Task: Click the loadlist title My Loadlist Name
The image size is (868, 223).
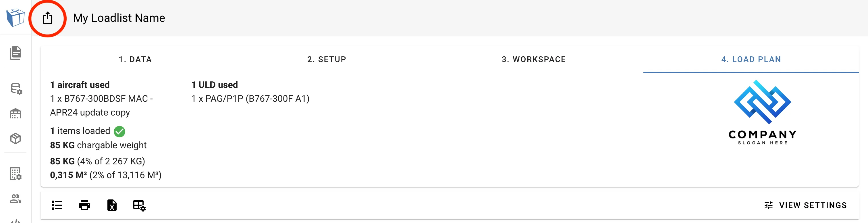Action: coord(119,18)
